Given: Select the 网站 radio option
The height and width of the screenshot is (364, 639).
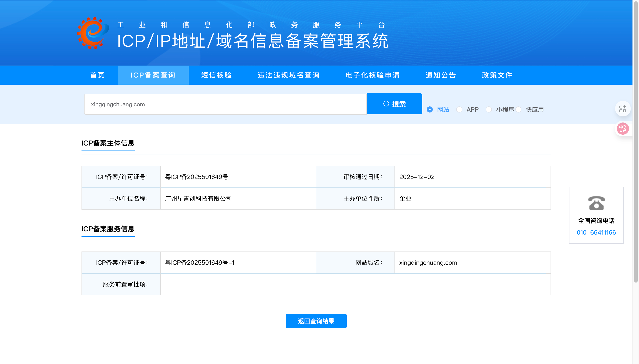Looking at the screenshot, I should (429, 109).
